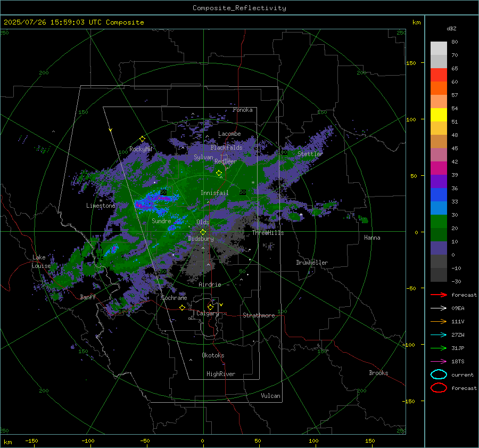Click the Composite_Reflectivity title
Screen dimensions: 479x448
[240, 8]
